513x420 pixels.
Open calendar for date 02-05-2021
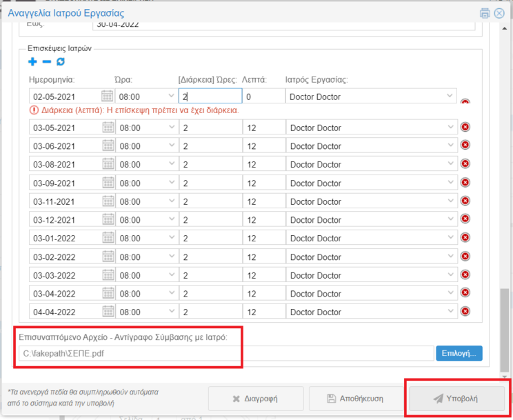tap(107, 97)
